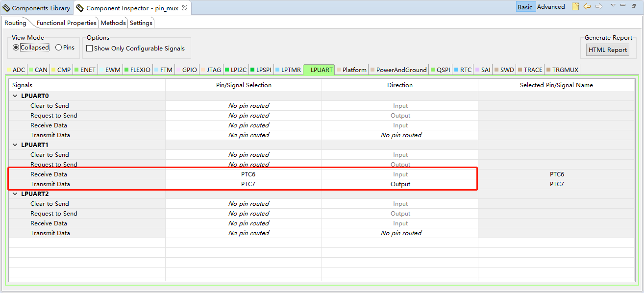Enable Show Only Configurable Signals
Image resolution: width=644 pixels, height=293 pixels.
(x=136, y=49)
